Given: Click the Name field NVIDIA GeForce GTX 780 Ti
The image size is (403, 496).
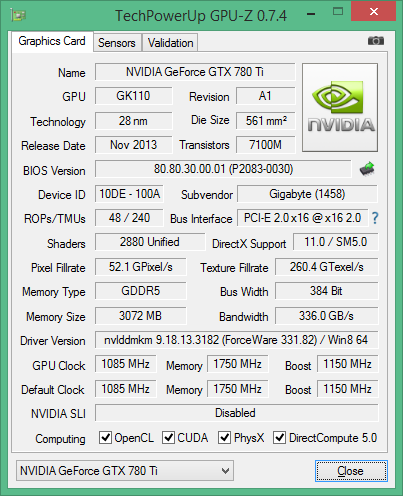Looking at the screenshot, I should [195, 72].
